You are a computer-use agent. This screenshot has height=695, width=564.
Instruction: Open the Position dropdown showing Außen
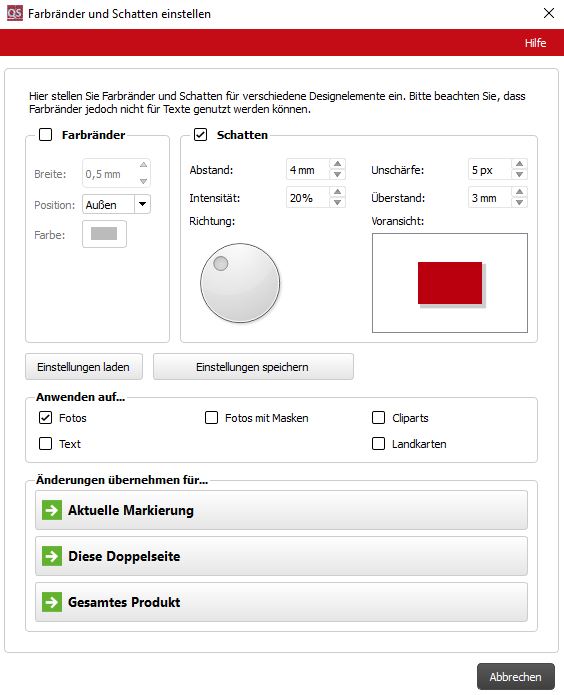point(116,204)
